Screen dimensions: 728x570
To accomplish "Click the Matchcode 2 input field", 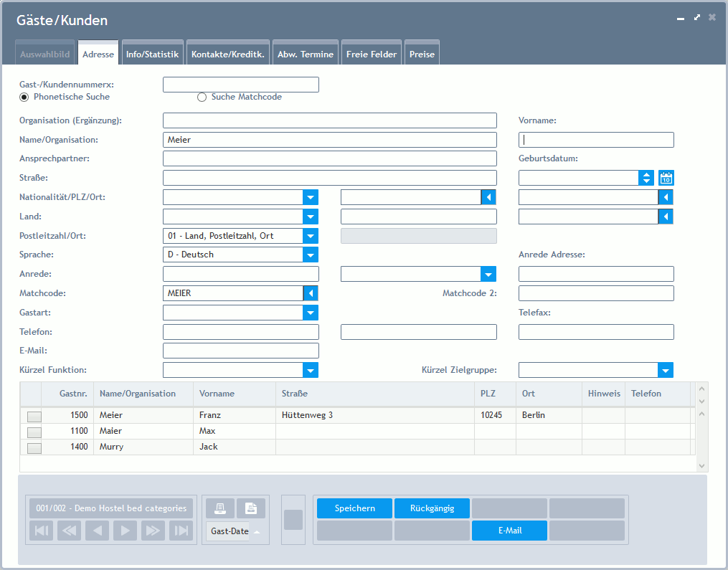I will pos(596,293).
